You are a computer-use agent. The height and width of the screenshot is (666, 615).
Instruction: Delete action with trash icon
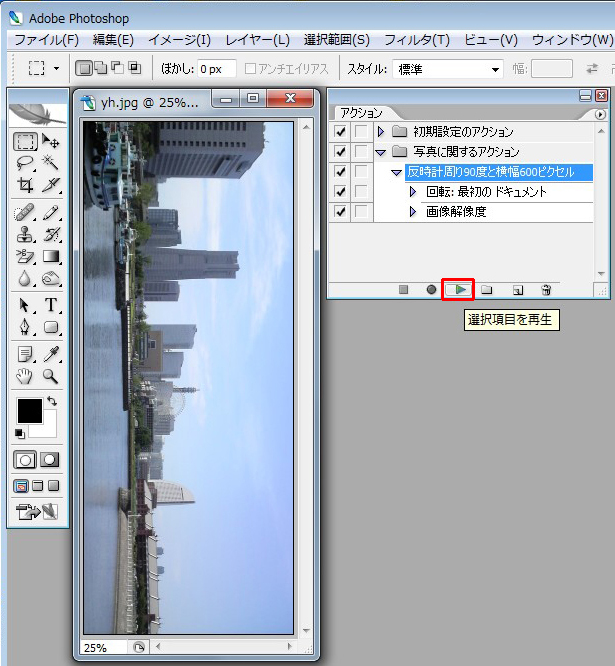546,290
